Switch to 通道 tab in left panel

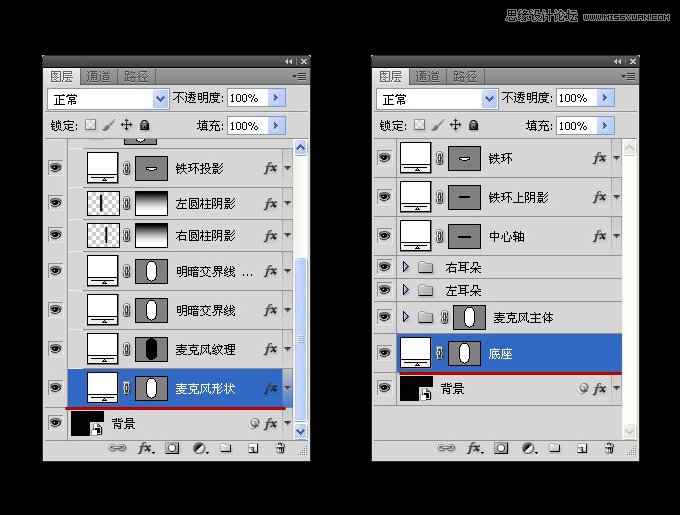coord(98,77)
